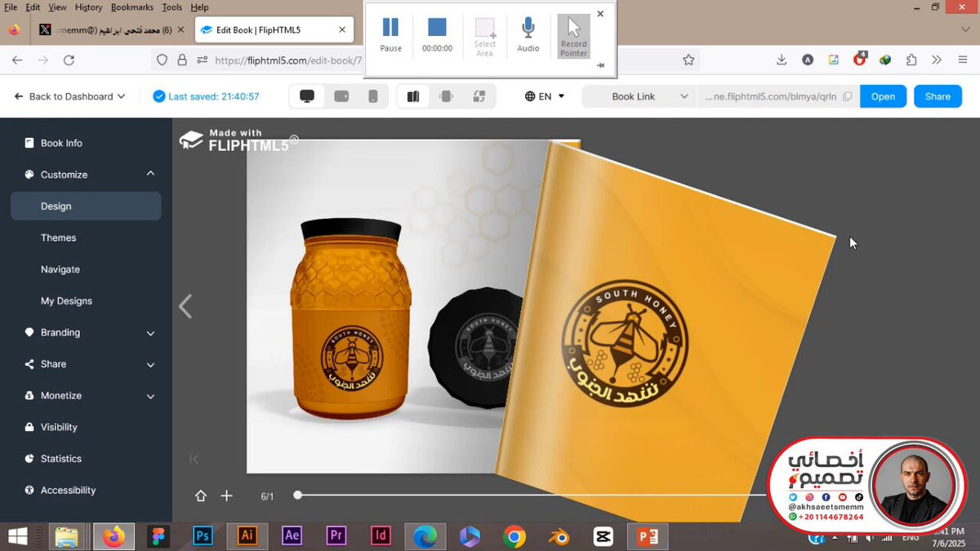Bookmark this page with star icon

(x=688, y=60)
